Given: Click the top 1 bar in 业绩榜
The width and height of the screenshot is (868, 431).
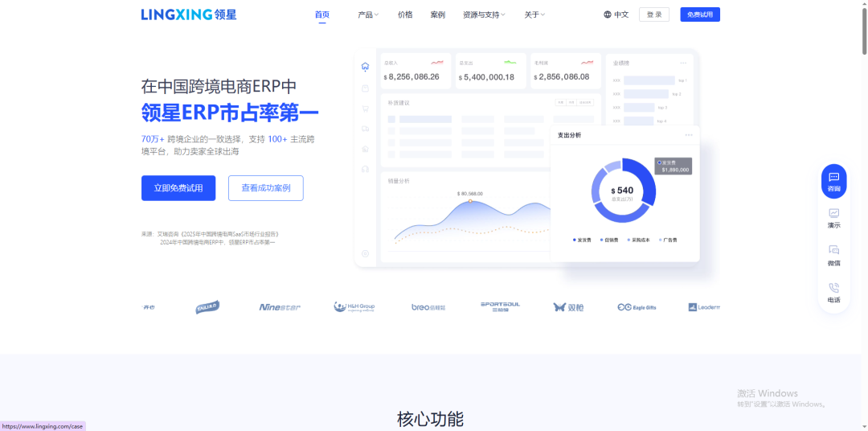Looking at the screenshot, I should tap(649, 80).
